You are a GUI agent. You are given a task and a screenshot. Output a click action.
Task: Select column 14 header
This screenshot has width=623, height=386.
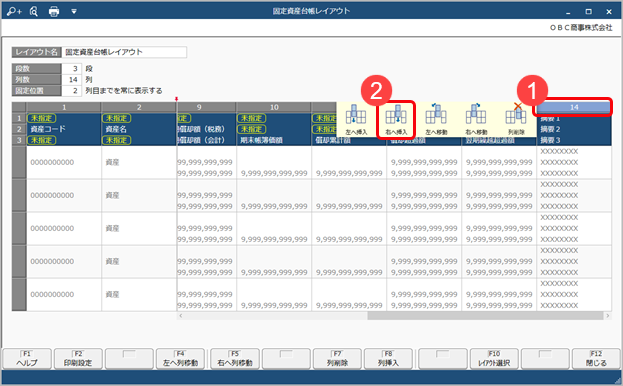(x=574, y=107)
